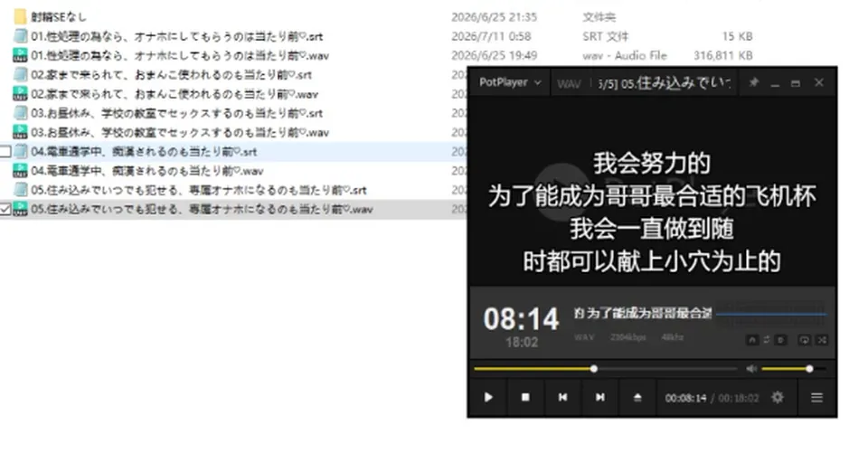Maximize the PotPlayer window
The image size is (868, 473).
tap(796, 83)
